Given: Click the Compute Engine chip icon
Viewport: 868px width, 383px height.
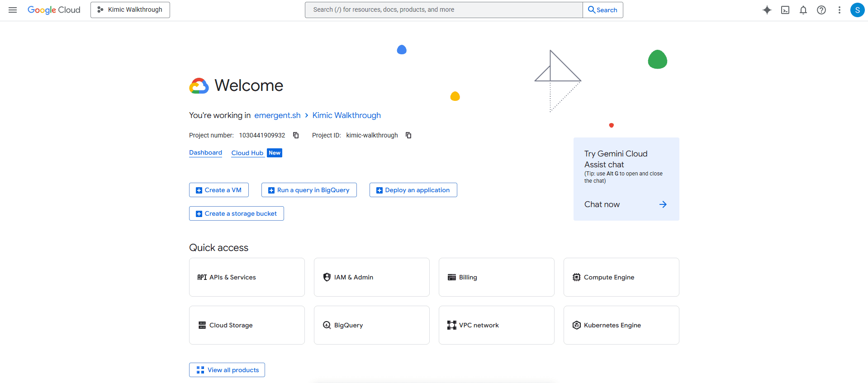Looking at the screenshot, I should [577, 277].
